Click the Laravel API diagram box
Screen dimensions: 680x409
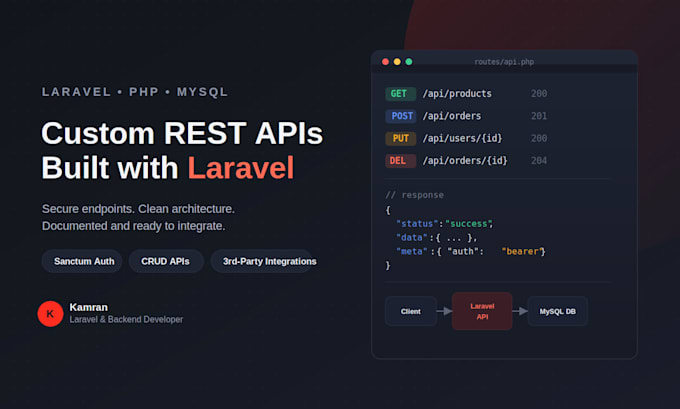(x=482, y=311)
